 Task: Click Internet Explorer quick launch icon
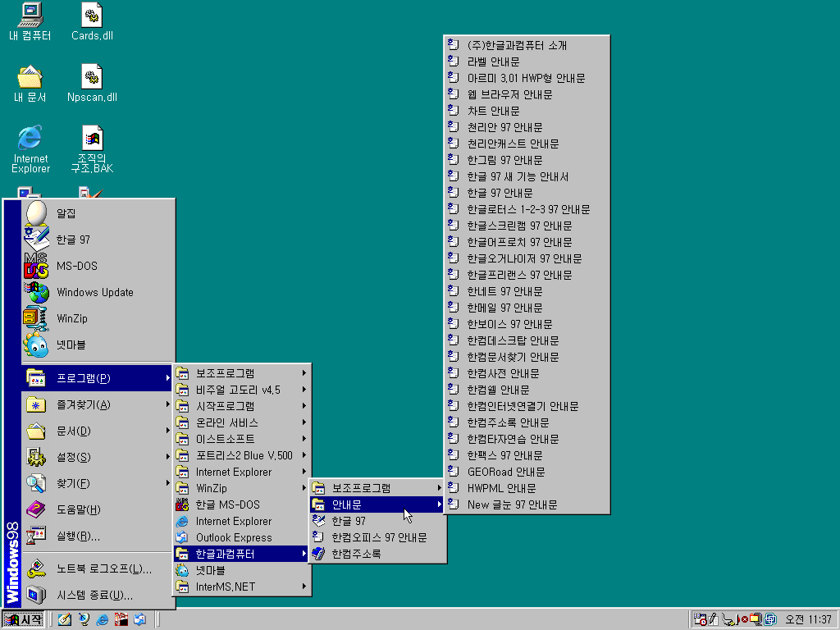pyautogui.click(x=103, y=620)
